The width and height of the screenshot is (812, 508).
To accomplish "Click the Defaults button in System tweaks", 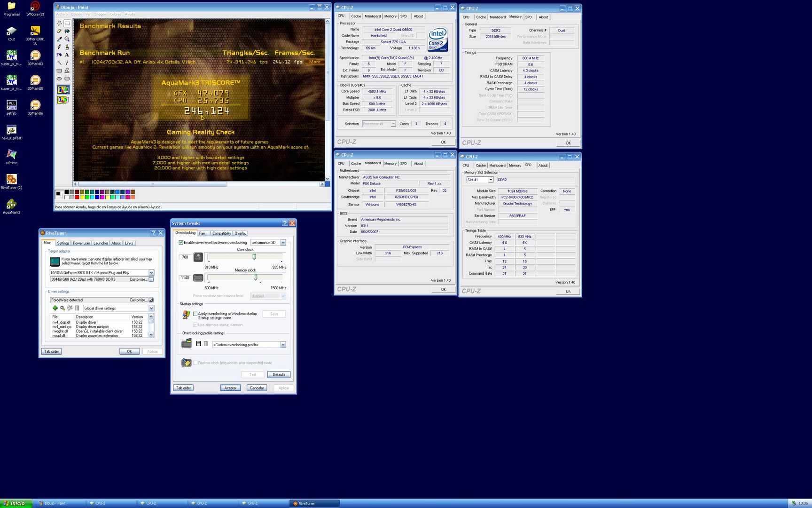I will pos(279,375).
